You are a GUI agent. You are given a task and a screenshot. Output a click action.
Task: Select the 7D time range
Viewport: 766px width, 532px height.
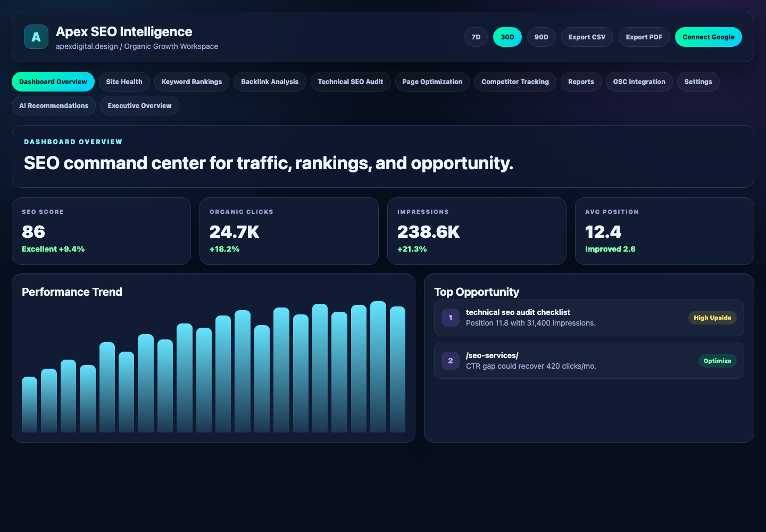point(476,37)
